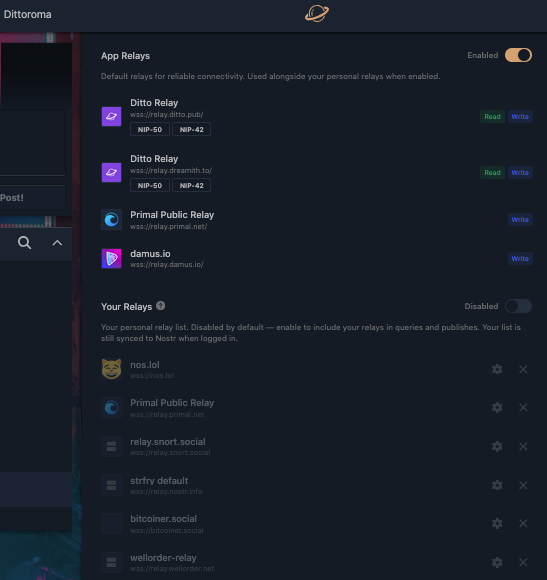Open settings gear for Primal Public Relay

[497, 408]
